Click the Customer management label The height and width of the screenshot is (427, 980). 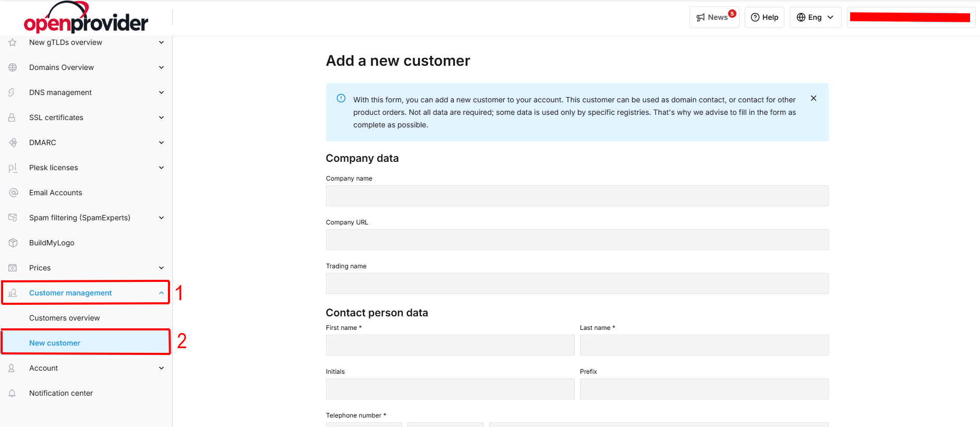pyautogui.click(x=70, y=293)
